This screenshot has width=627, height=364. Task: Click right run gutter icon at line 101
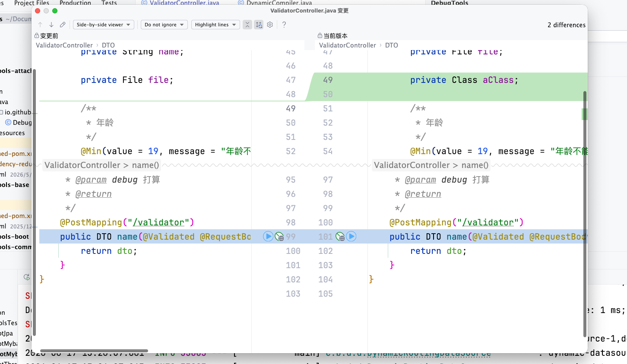351,236
